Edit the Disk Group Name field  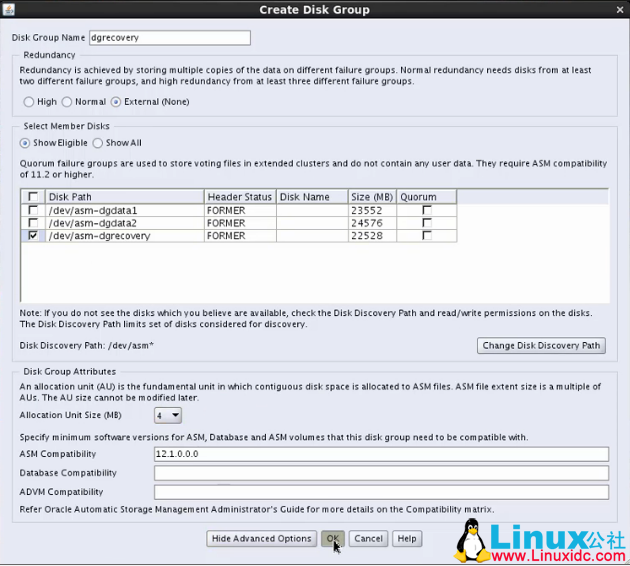(170, 38)
